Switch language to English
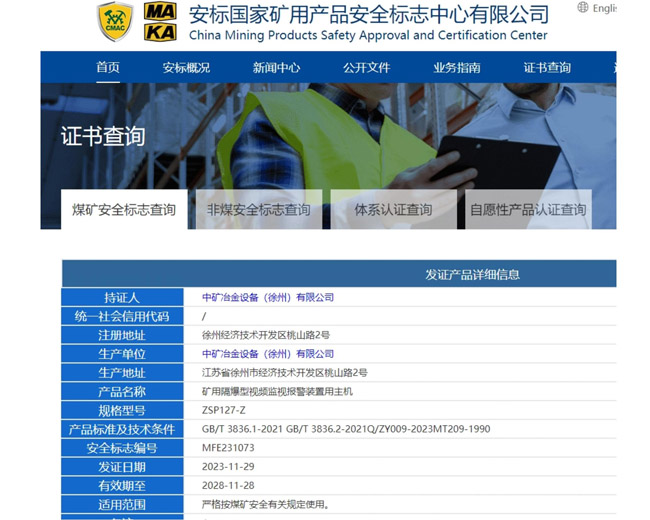Screen dimensions: 650x520 point(604,8)
